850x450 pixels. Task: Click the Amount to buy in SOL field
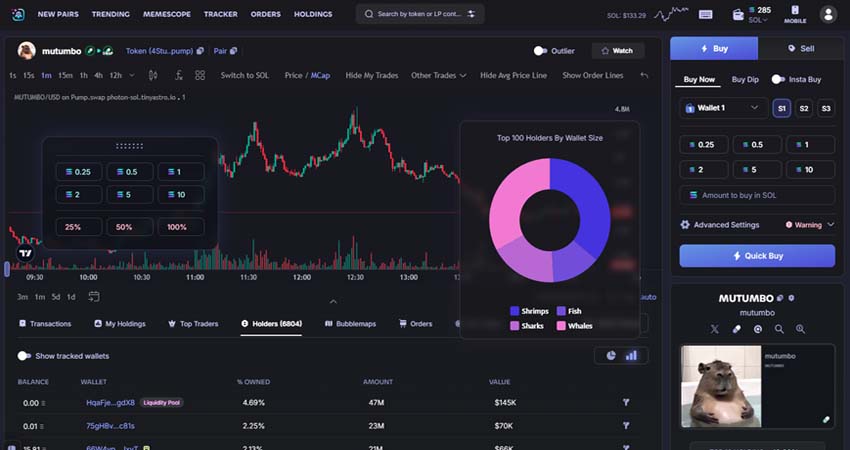pos(756,195)
